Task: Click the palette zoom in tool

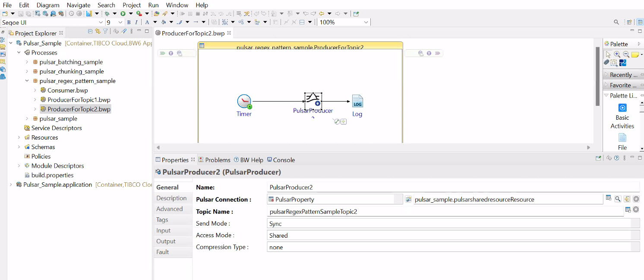Action: tap(617, 54)
